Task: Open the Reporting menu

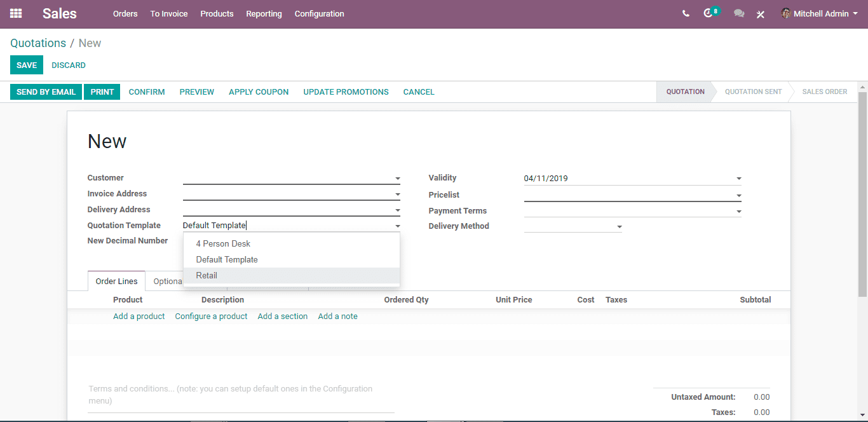Action: [264, 13]
